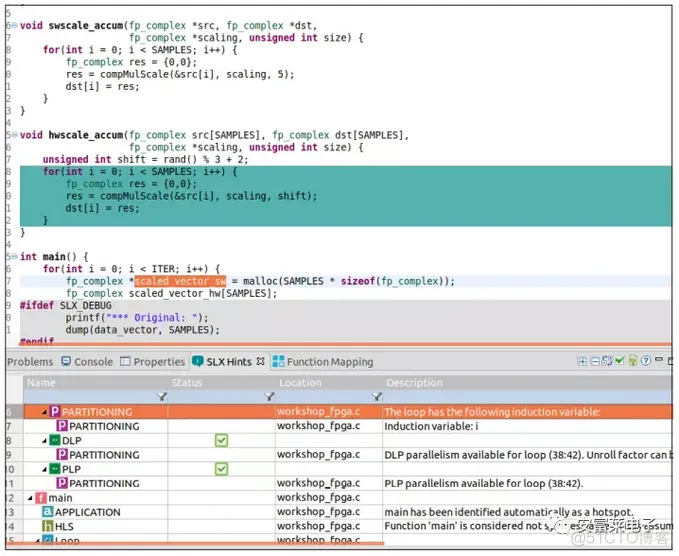Click the Status column filter funnel
The image size is (679, 556).
click(x=269, y=397)
